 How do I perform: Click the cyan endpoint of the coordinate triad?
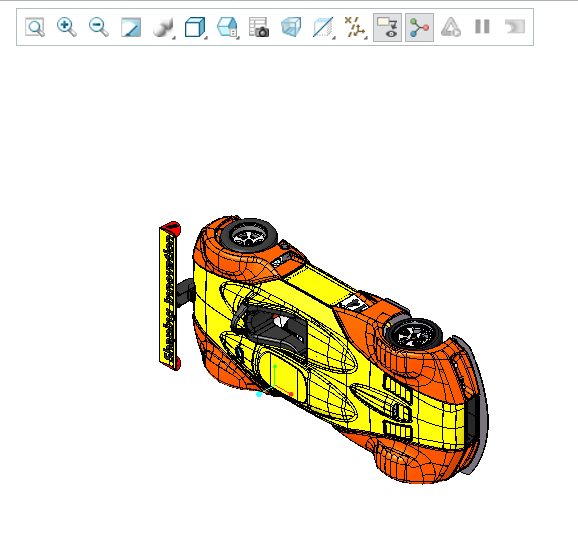click(x=259, y=394)
